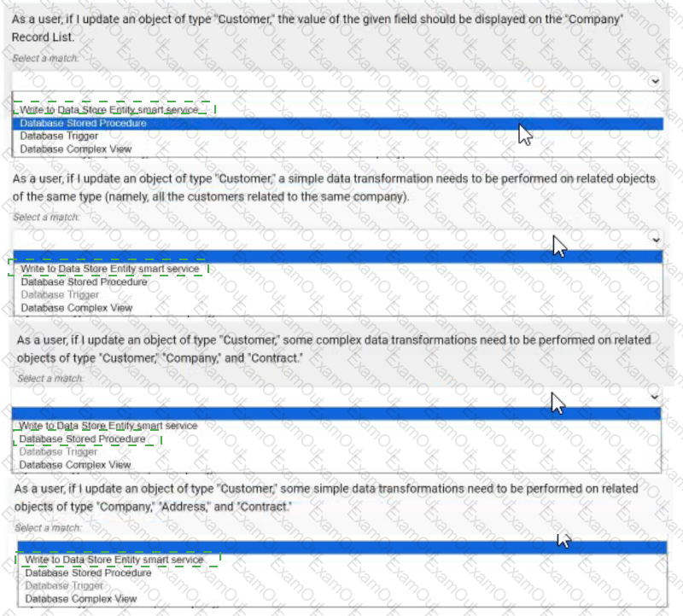
Task: Pick greyed 'Database Trigger' in second list
Action: coord(60,294)
